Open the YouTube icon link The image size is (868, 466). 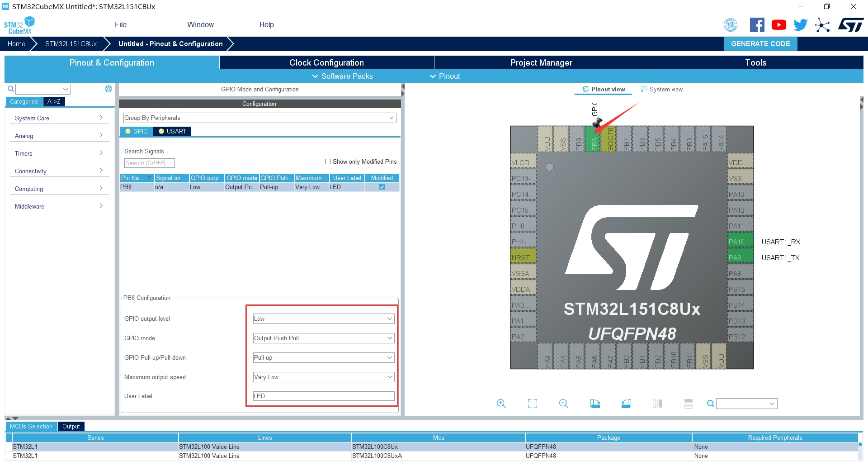pyautogui.click(x=778, y=25)
